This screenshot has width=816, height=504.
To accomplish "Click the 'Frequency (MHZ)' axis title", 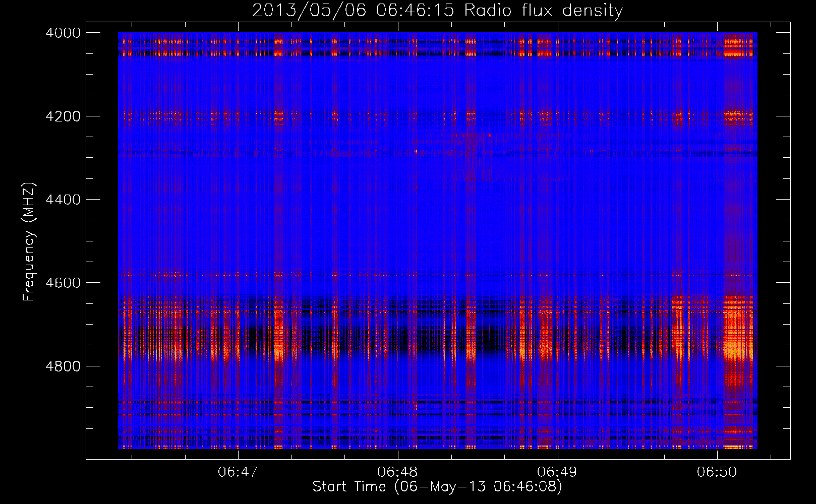I will coord(29,241).
